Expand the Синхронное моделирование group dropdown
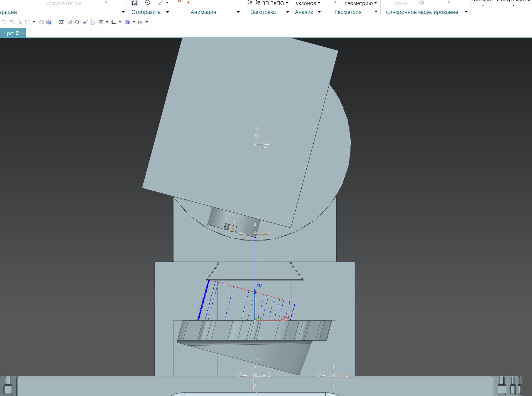 466,12
